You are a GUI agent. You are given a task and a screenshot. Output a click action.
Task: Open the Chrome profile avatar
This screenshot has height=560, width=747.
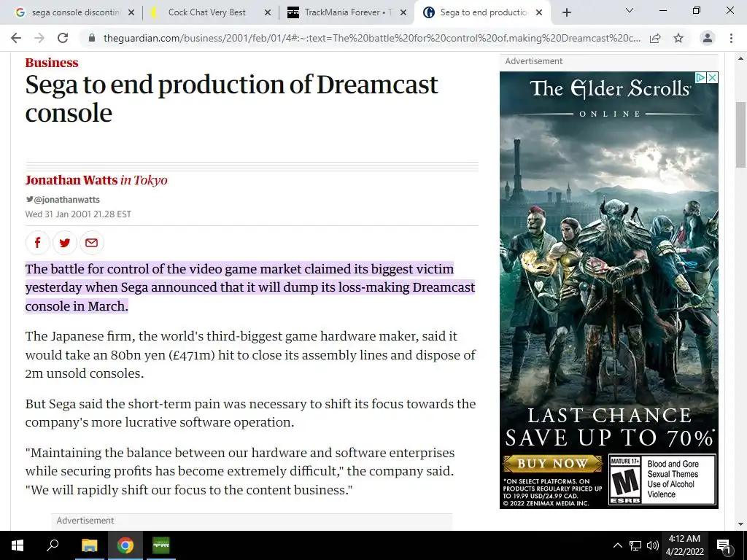point(708,38)
